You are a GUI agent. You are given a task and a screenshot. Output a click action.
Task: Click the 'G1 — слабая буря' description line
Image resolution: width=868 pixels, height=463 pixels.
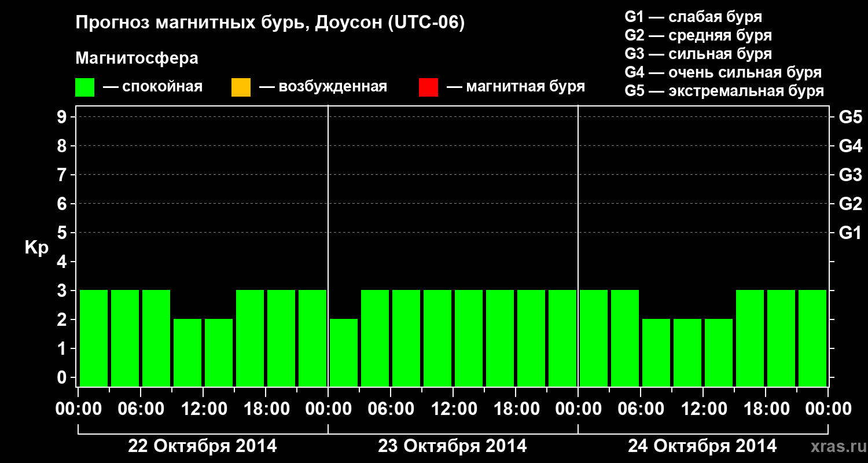pyautogui.click(x=693, y=17)
